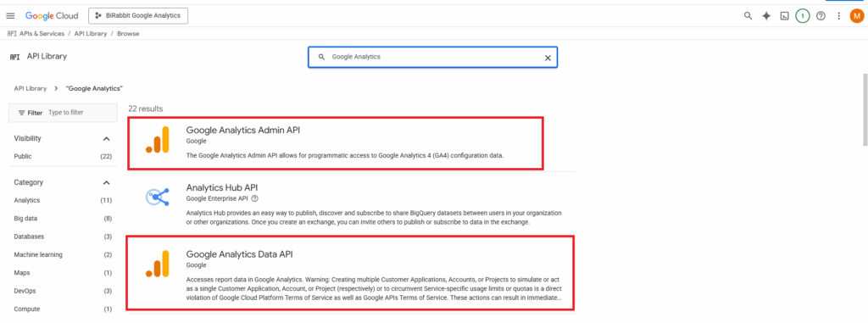Click the Google Analytics Data API logo
Viewport: 868px width, 323px height.
point(158,264)
